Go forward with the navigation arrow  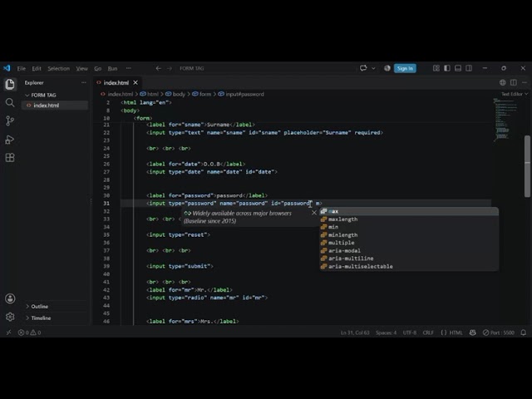[170, 68]
